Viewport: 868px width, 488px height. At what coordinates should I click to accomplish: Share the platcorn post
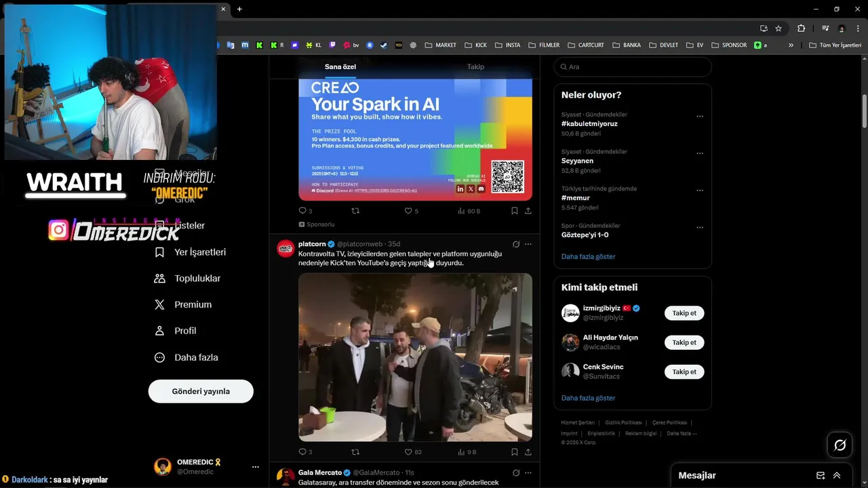pyautogui.click(x=528, y=452)
